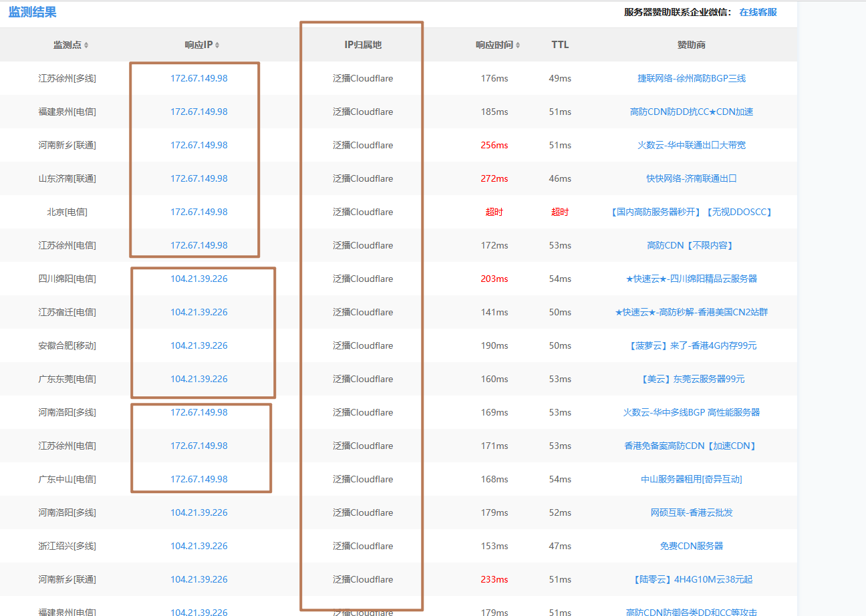Viewport: 866px width, 616px height.
Task: Click the sort arrows beside 响应时间 header
Action: point(518,45)
